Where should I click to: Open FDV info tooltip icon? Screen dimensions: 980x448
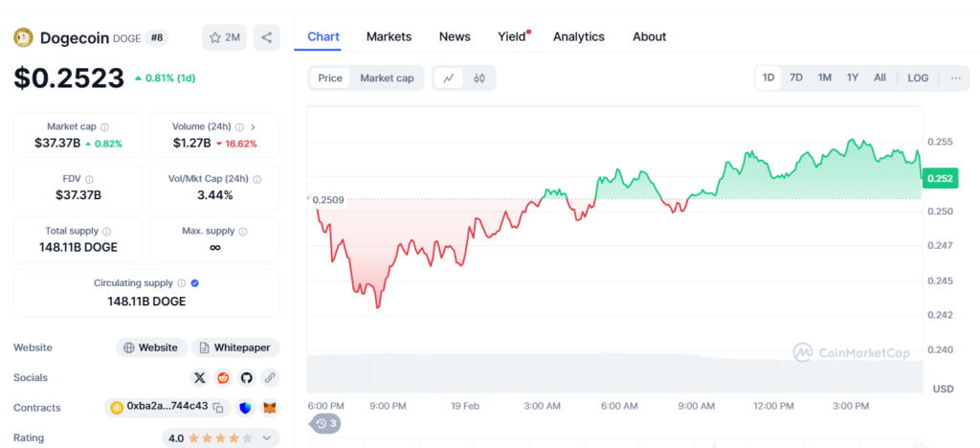[89, 179]
